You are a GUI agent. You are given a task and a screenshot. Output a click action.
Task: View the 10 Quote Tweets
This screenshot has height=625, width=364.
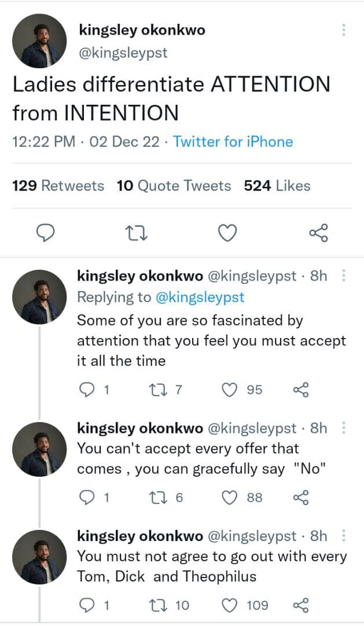click(174, 186)
